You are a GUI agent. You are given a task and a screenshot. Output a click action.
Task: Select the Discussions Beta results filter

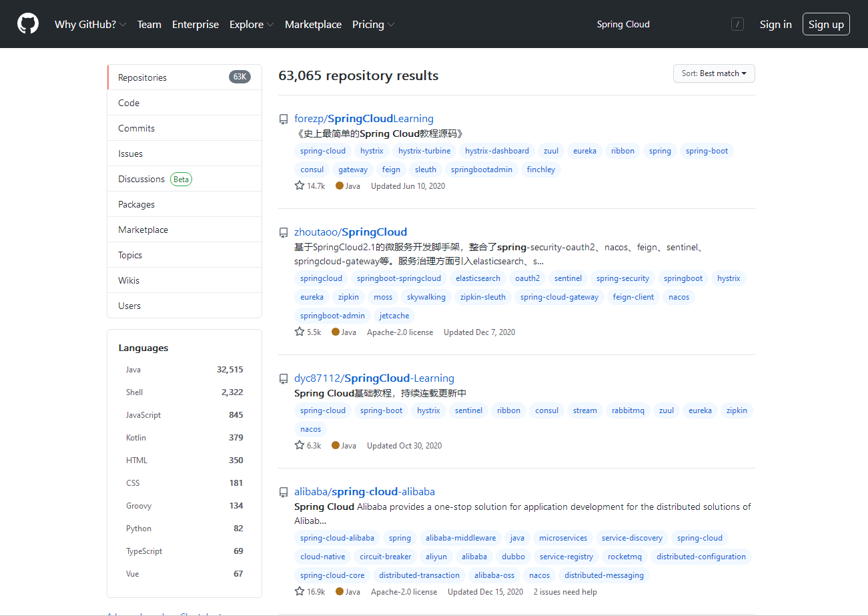point(184,179)
